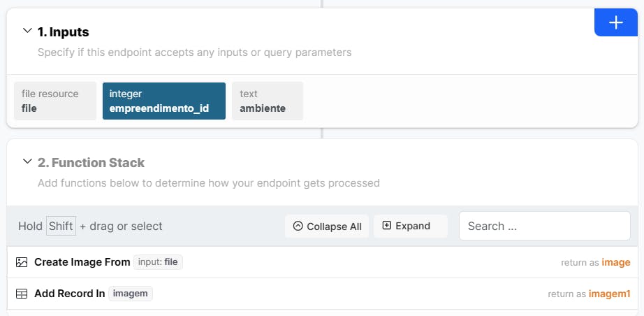Click the '2. Function Stack' heading

[x=91, y=163]
